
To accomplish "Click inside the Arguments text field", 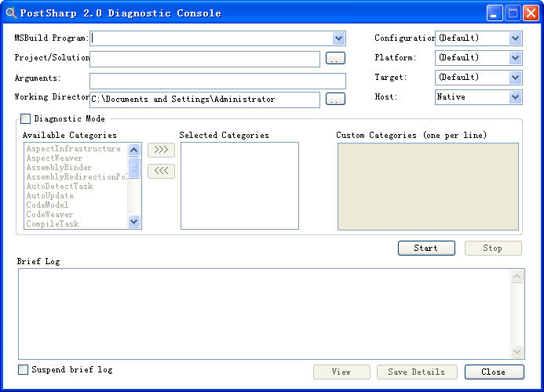I will pos(217,81).
